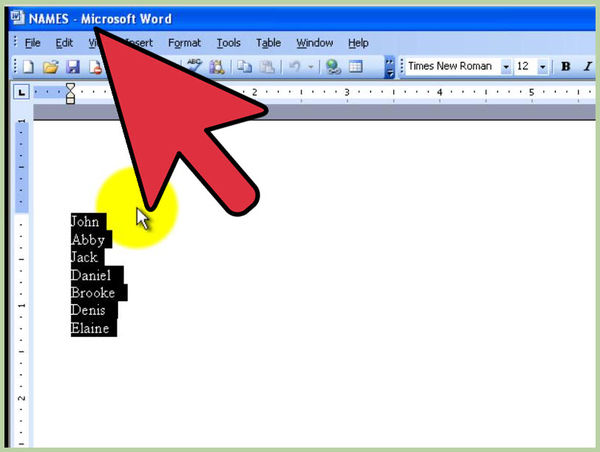Click inside the font size box
Viewport: 600px width, 452px height.
pos(526,67)
